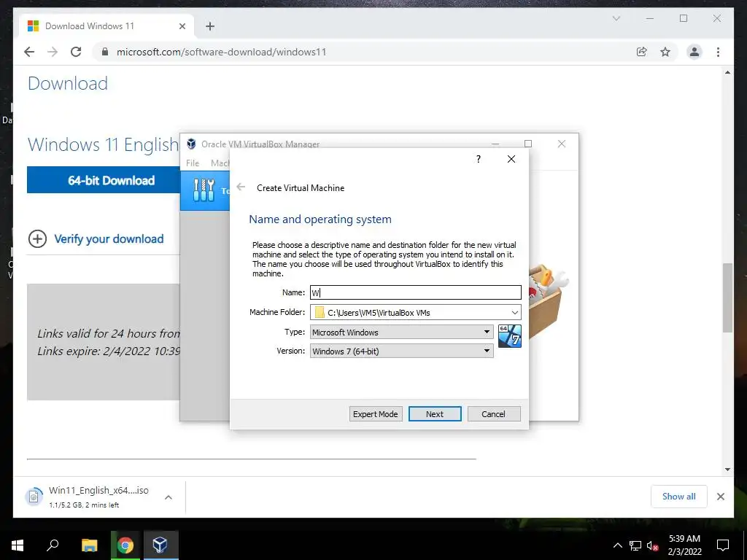Image resolution: width=747 pixels, height=560 pixels.
Task: Click the back arrow in the wizard
Action: pyautogui.click(x=241, y=187)
